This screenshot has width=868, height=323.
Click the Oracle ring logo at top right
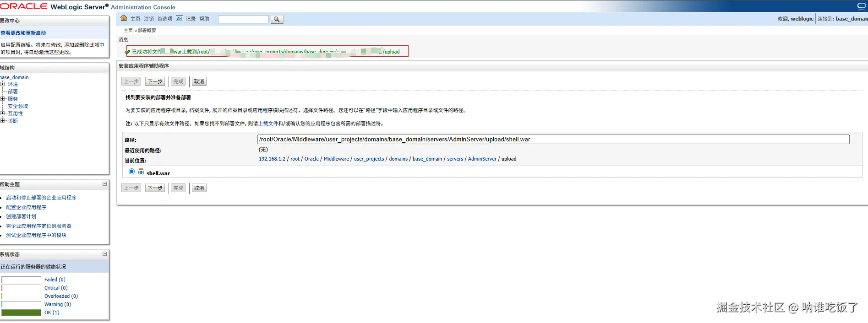pos(862,5)
